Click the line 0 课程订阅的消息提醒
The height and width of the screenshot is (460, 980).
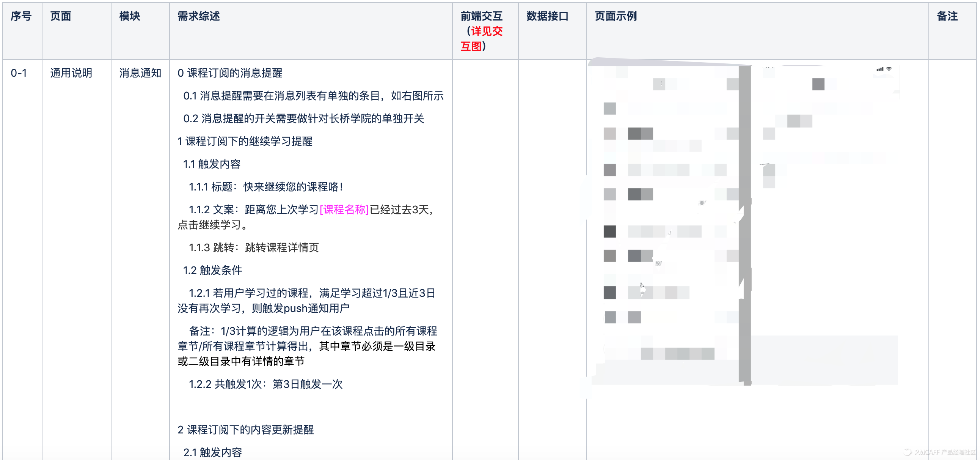point(230,73)
